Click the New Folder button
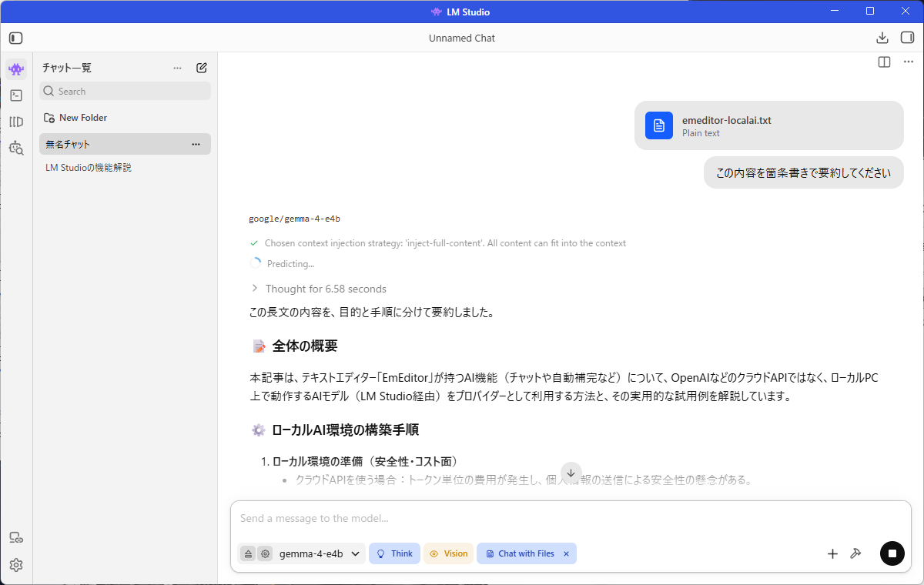Image resolution: width=924 pixels, height=585 pixels. [75, 118]
